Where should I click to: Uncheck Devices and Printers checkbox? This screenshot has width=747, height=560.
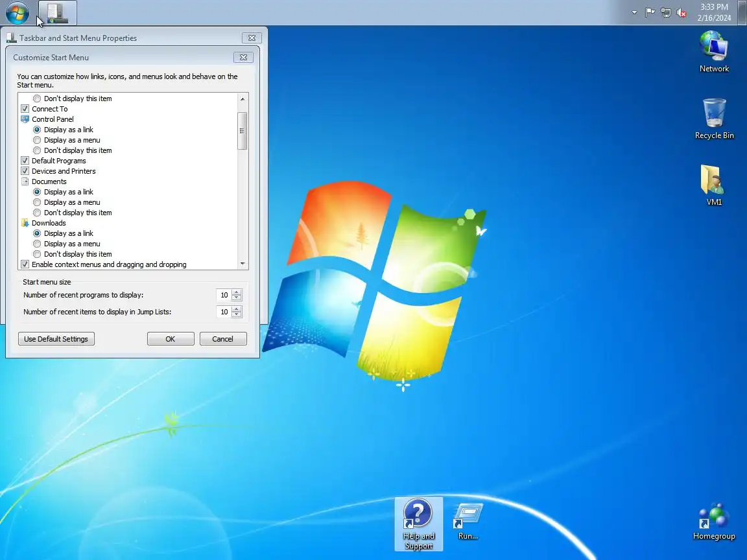(25, 171)
